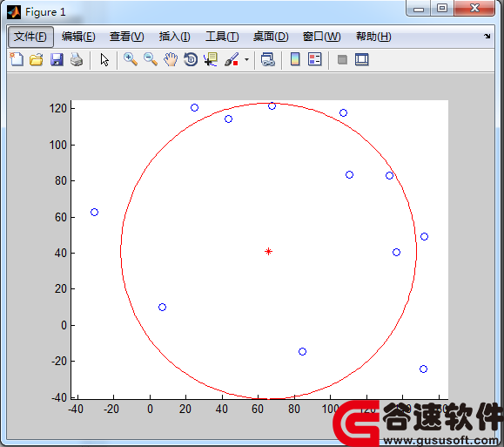Screen dimensions: 504x447
Task: Save the figure with the floppy icon
Action: click(57, 59)
